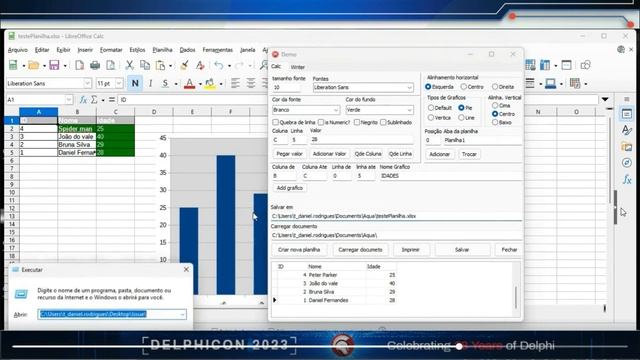Open the Cor da fonte dropdown

click(306, 110)
